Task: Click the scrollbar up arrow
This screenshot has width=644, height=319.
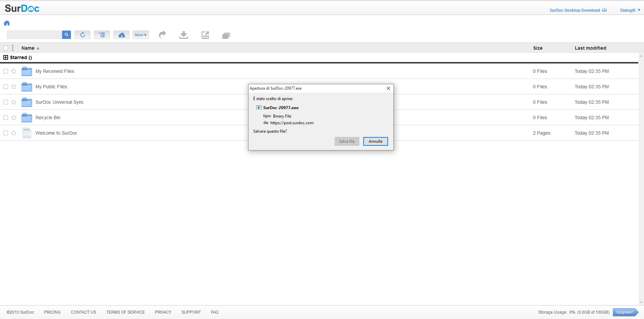Action: 641,56
